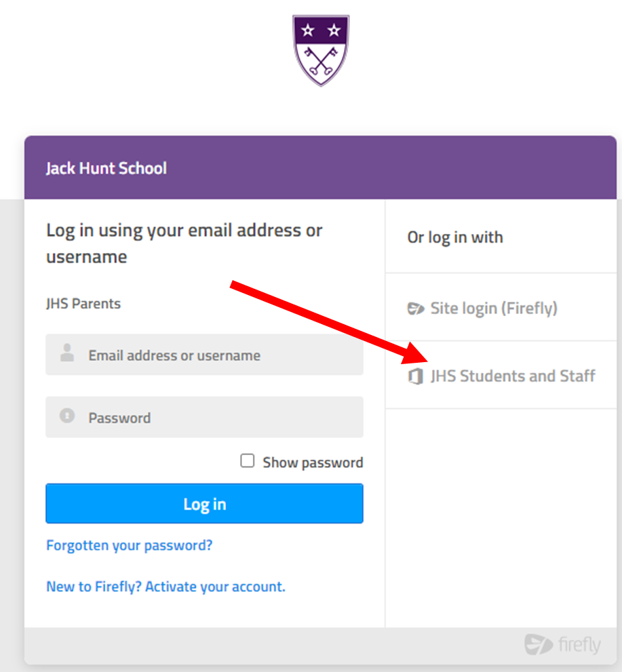Click the Show password label text
The height and width of the screenshot is (672, 622).
pyautogui.click(x=313, y=462)
